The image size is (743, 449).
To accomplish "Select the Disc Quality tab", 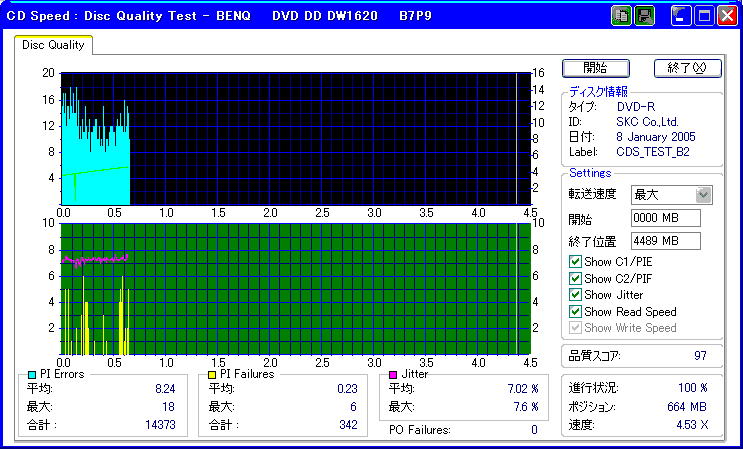I will [53, 45].
